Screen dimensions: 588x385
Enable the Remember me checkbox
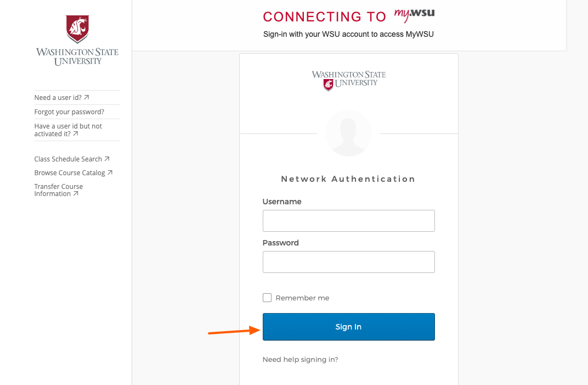pyautogui.click(x=267, y=297)
